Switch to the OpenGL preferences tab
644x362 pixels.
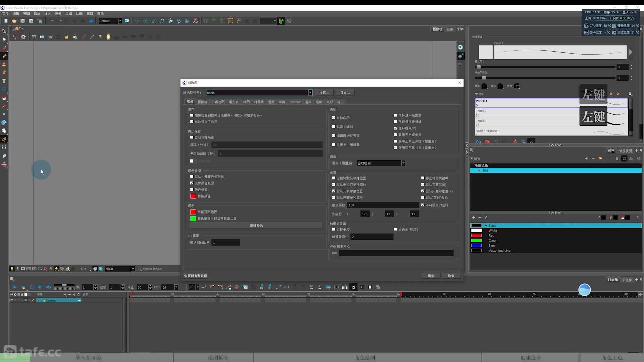[x=295, y=102]
